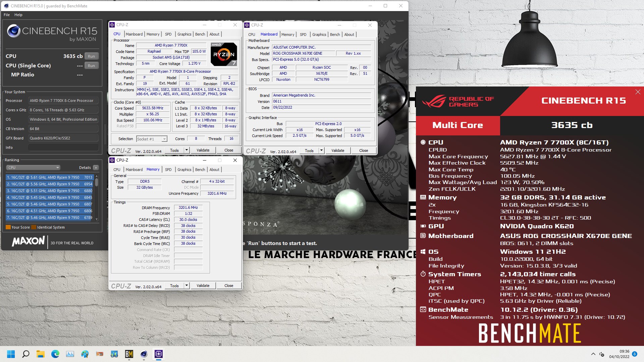Open the graph monitor app in the taskbar
Image resolution: width=644 pixels, height=362 pixels.
[x=70, y=354]
